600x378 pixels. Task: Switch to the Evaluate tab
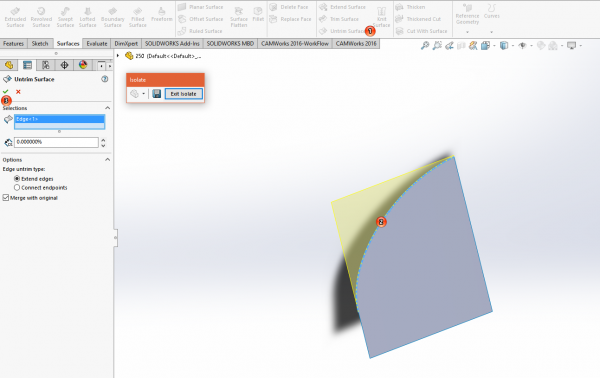(97, 44)
